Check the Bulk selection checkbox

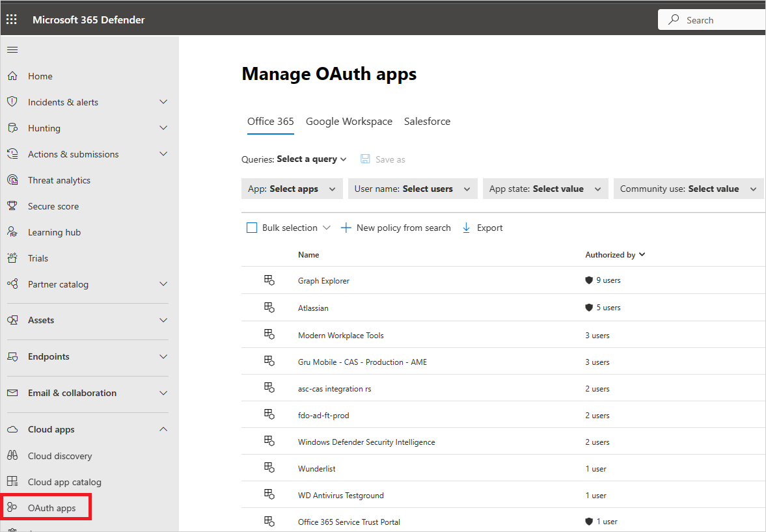(x=252, y=228)
